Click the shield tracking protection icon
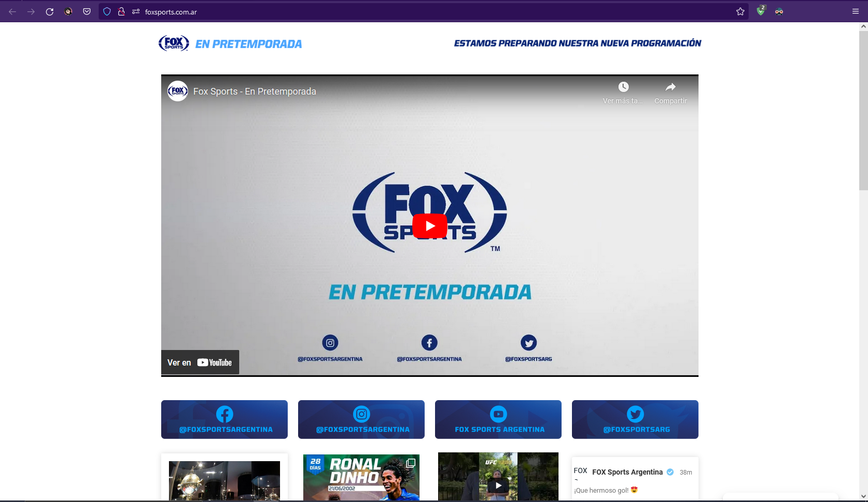This screenshot has height=502, width=868. pos(107,11)
